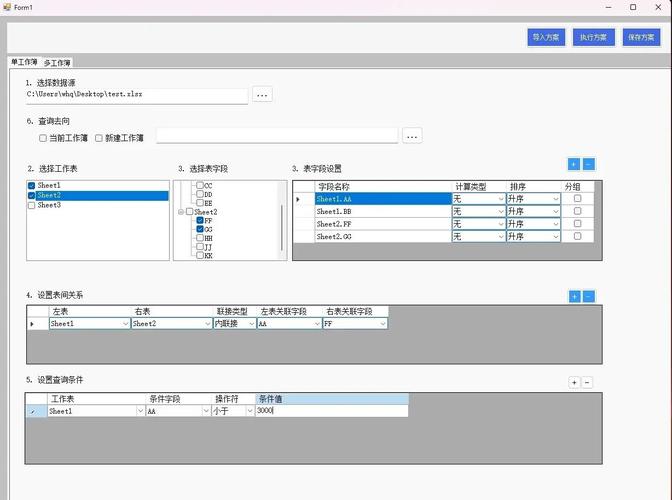Check the DD field in the tree
Image resolution: width=672 pixels, height=500 pixels.
click(x=200, y=194)
